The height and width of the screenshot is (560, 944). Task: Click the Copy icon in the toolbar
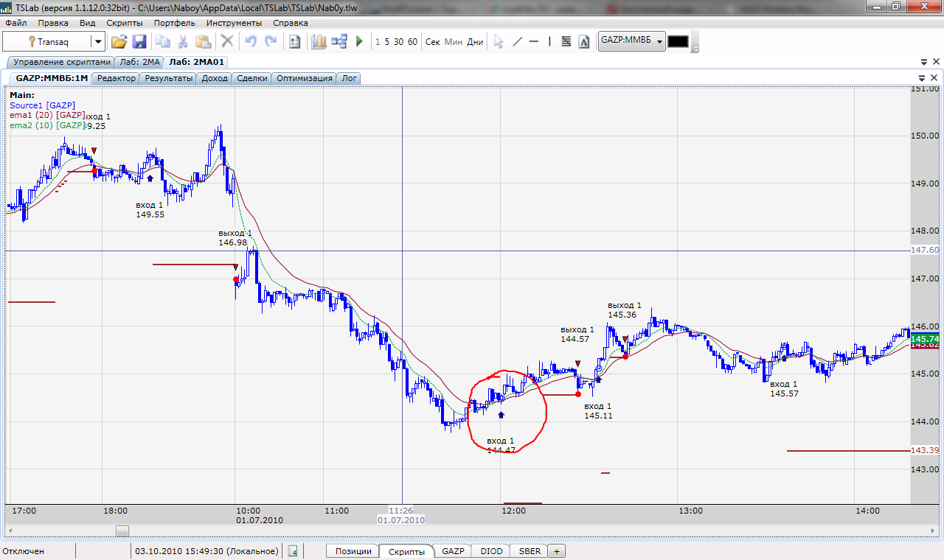point(162,41)
